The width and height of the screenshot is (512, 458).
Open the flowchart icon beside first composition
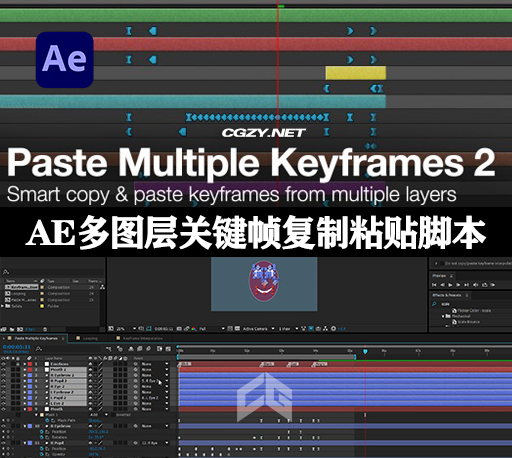[x=102, y=287]
